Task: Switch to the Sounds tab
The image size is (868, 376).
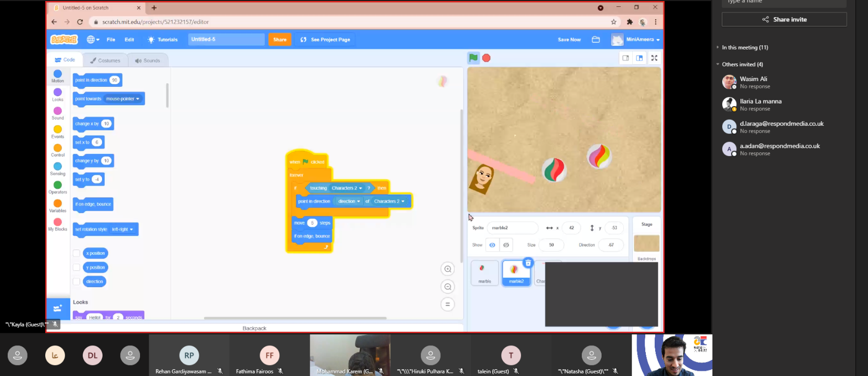Action: [148, 60]
